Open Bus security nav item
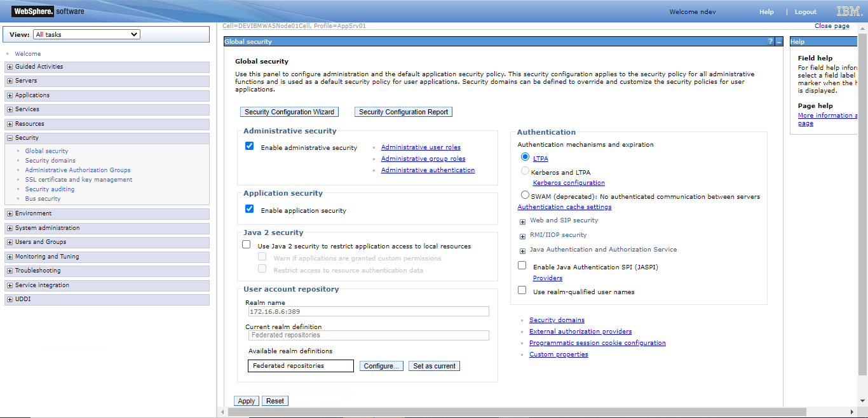Viewport: 868px width, 418px height. coord(43,199)
